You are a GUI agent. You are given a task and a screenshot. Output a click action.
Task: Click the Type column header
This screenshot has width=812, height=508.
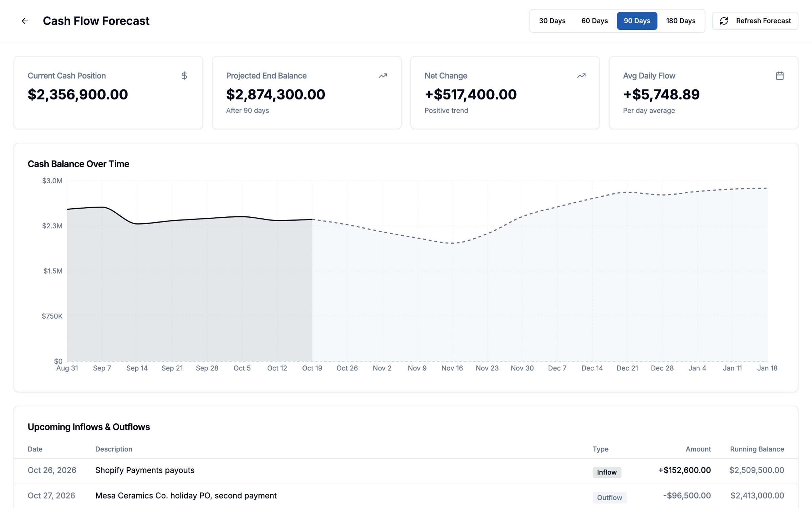pyautogui.click(x=600, y=449)
